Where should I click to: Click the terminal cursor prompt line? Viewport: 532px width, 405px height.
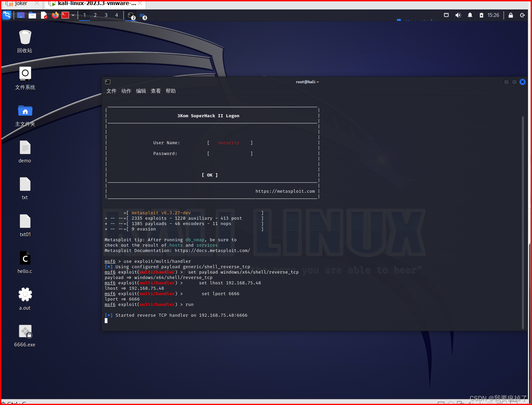(x=106, y=321)
